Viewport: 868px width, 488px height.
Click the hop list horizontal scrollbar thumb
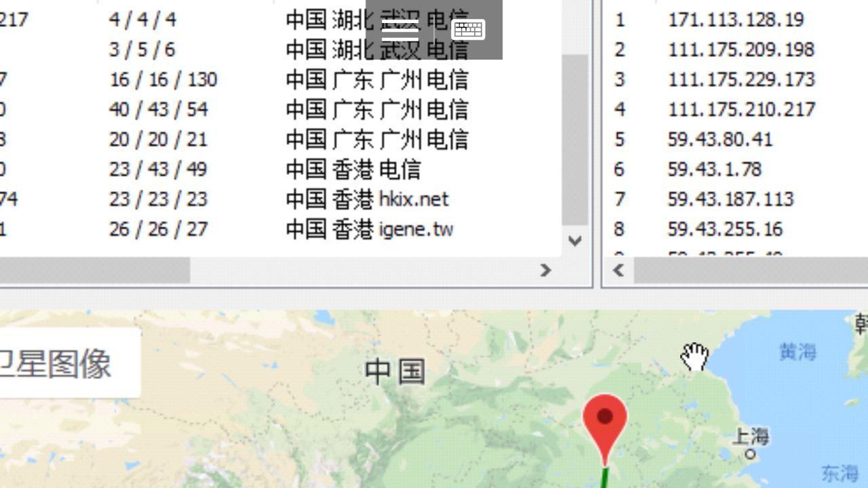coord(95,270)
